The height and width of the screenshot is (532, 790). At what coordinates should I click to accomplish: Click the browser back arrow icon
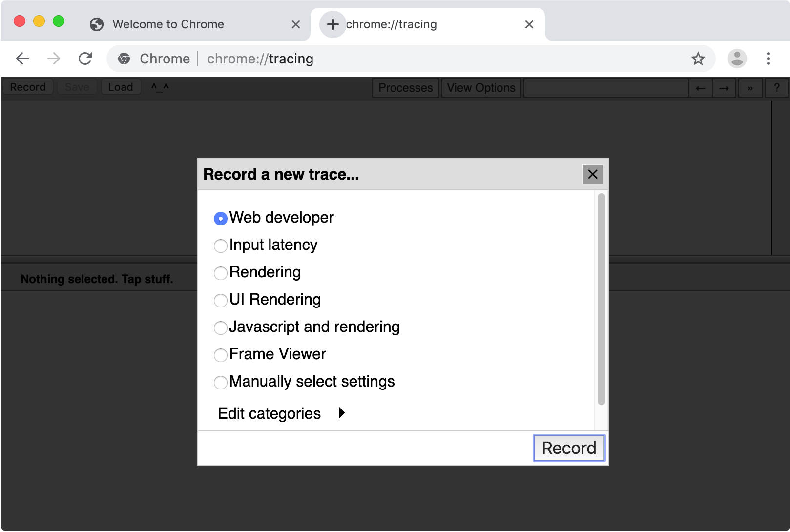22,59
